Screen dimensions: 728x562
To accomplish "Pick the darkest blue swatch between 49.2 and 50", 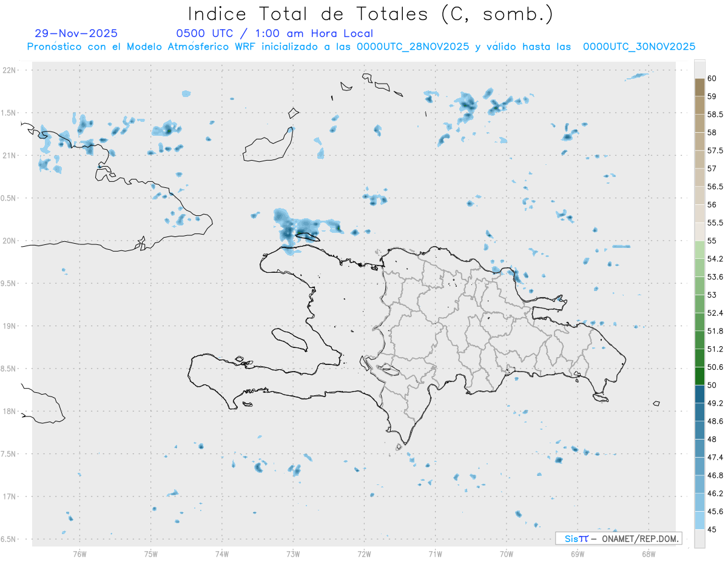I will [x=699, y=394].
